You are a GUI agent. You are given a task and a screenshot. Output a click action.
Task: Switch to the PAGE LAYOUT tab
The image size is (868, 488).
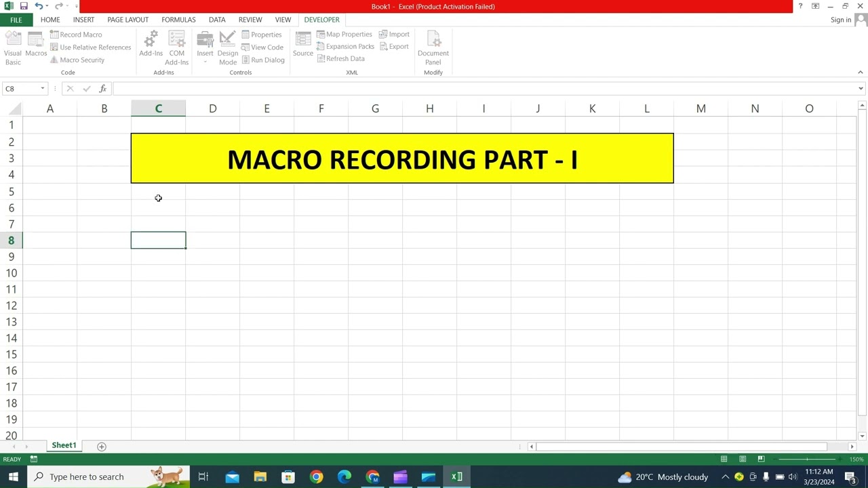pos(127,20)
